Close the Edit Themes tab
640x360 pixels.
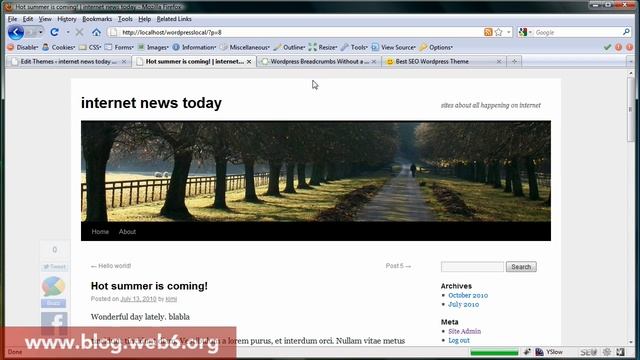(x=124, y=62)
